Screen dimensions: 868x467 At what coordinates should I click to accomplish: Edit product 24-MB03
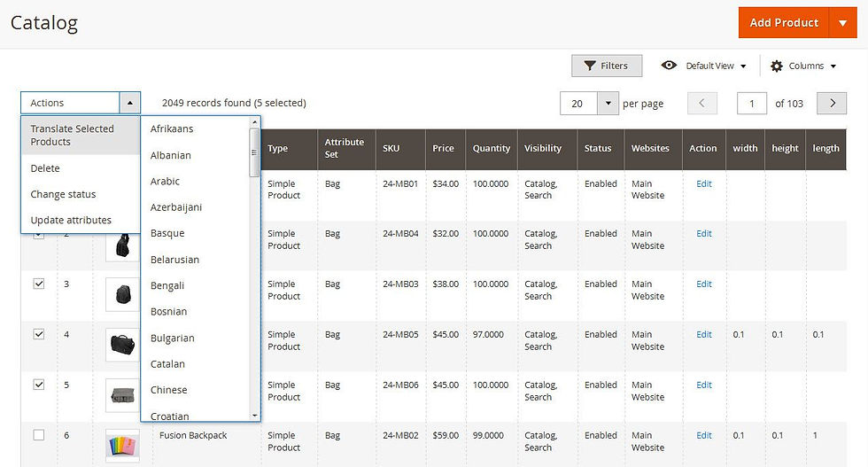pyautogui.click(x=704, y=284)
